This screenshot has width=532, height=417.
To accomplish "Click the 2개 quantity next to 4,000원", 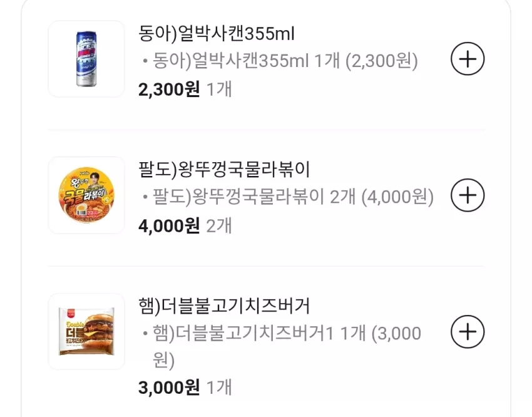I will 219,226.
